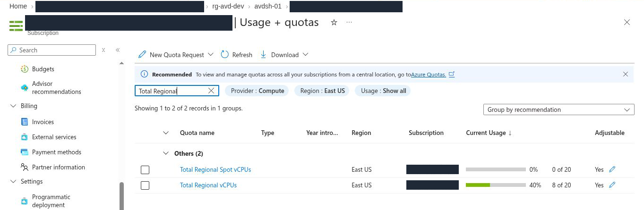This screenshot has width=644, height=210.
Task: Open the Provider : Compute filter
Action: click(258, 91)
